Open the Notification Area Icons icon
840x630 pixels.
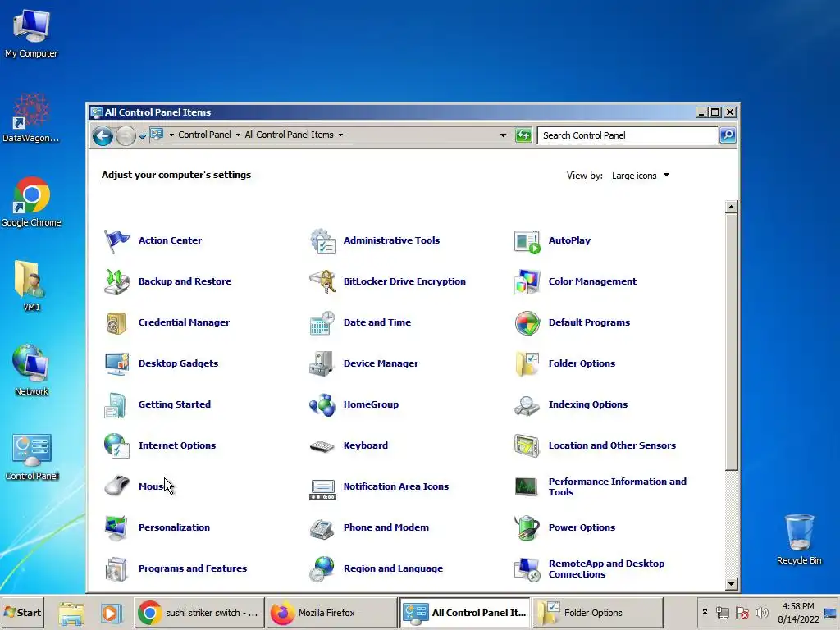(322, 490)
